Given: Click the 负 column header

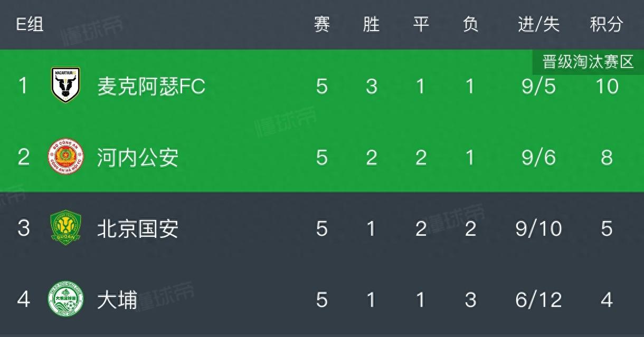Looking at the screenshot, I should 470,24.
